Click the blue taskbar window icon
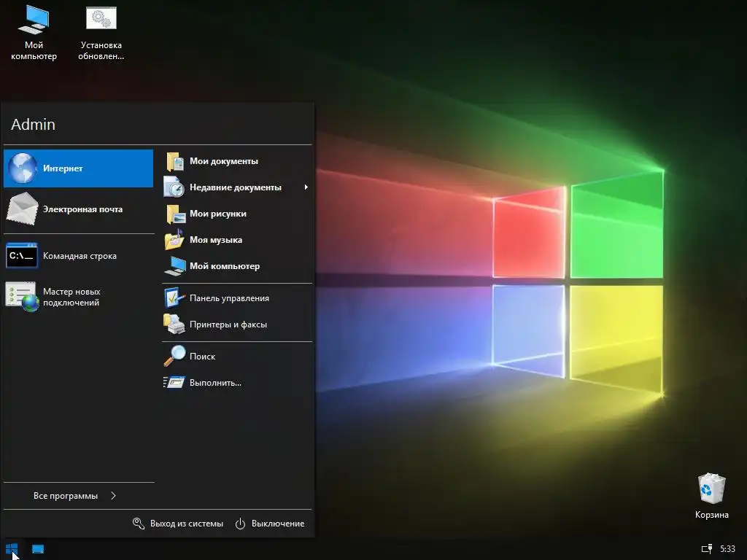Viewport: 747px width, 560px height. pos(38,549)
